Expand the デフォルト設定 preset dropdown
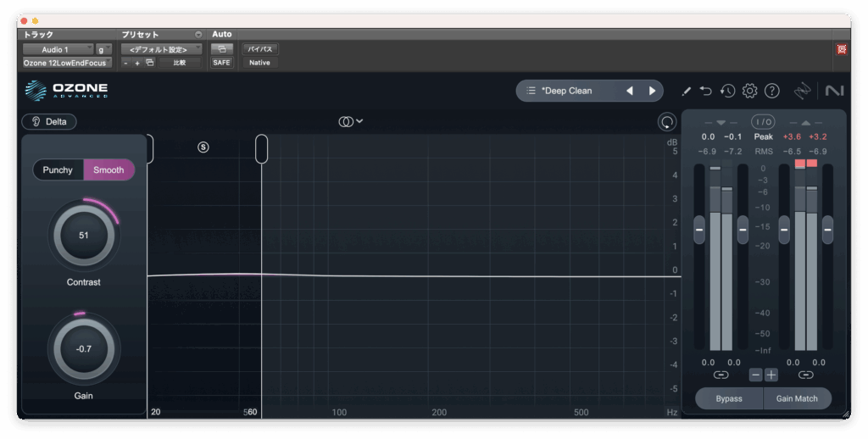This screenshot has height=439, width=868. pyautogui.click(x=160, y=49)
